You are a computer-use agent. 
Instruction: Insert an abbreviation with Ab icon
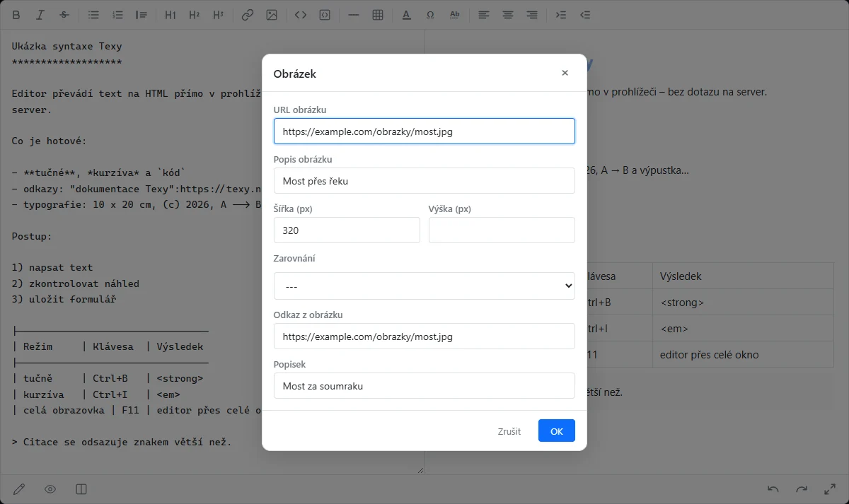point(455,14)
